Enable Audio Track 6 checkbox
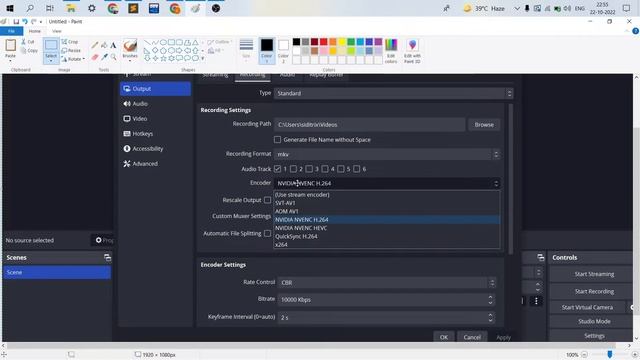The height and width of the screenshot is (360, 640). 357,169
